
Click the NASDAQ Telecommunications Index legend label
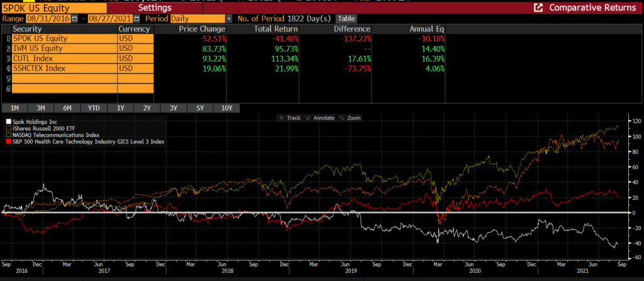(x=56, y=135)
